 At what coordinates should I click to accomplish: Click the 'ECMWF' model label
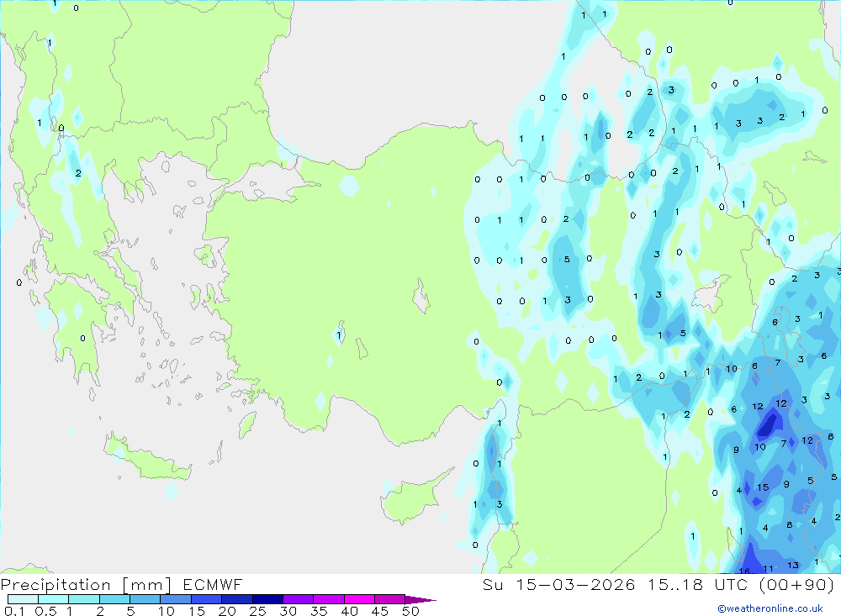[x=213, y=584]
